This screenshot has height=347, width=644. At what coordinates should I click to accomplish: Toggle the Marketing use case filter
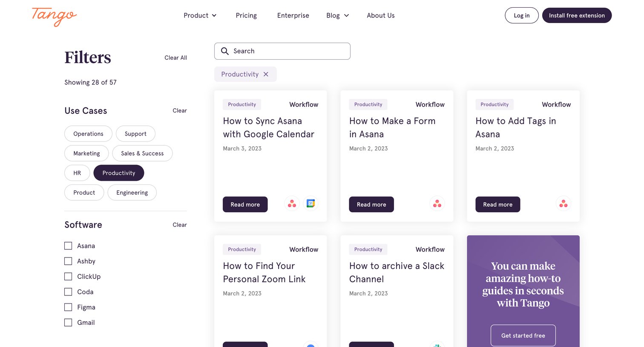86,153
